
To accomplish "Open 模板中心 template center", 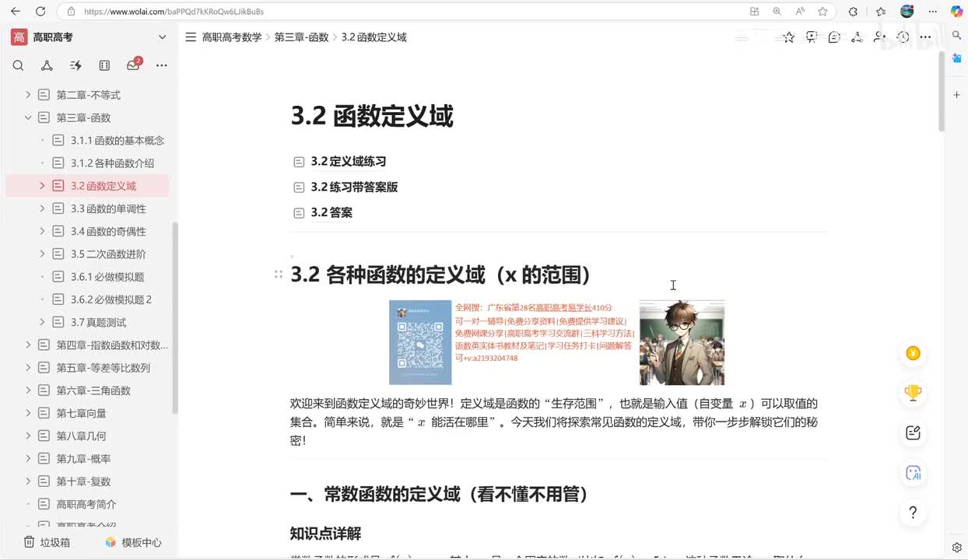I will click(133, 542).
